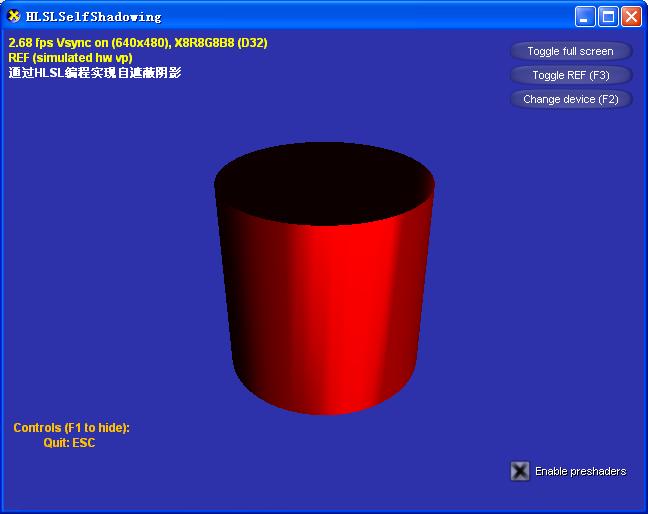Click the 'Enable preshaders' label
The image size is (648, 514).
[x=581, y=471]
